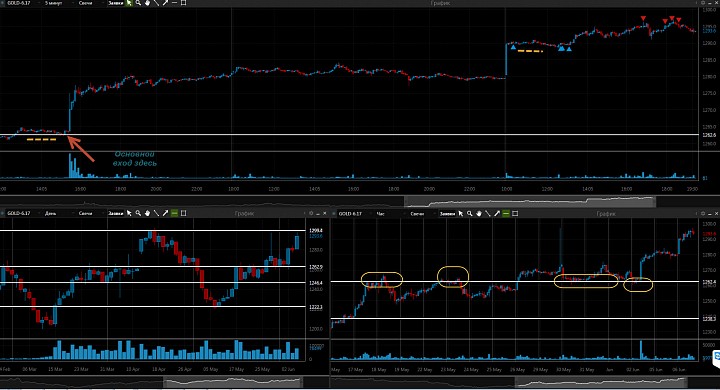This screenshot has height=390, width=720.
Task: Open the blue chat widget at the right edge
Action: click(x=716, y=359)
